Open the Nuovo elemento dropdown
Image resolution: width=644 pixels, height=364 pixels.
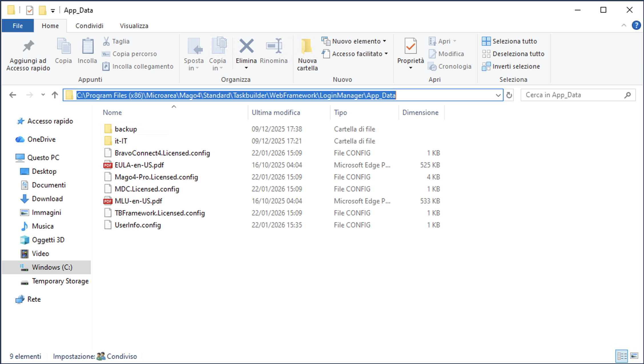point(354,41)
